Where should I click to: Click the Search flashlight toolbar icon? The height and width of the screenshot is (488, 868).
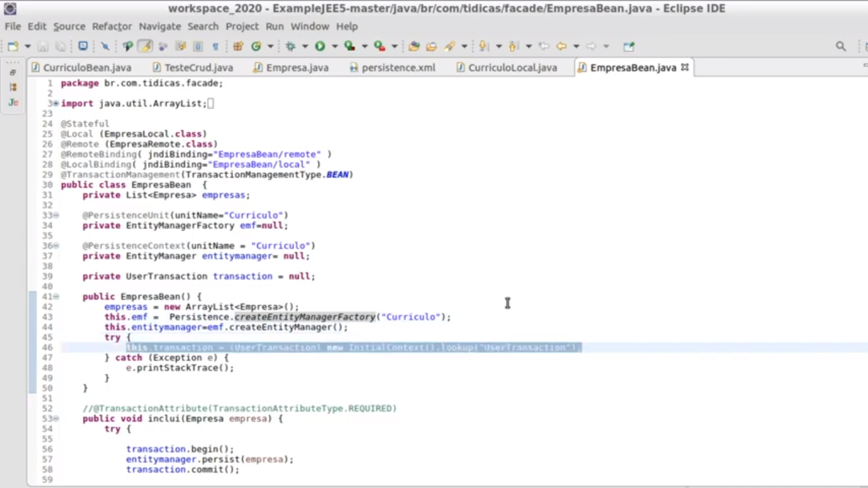[451, 46]
